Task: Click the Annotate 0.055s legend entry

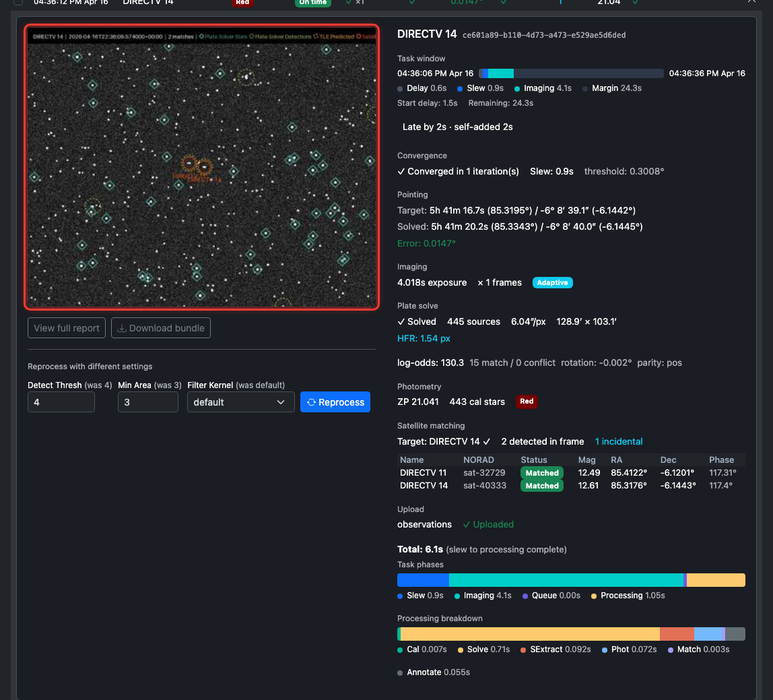Action: (x=434, y=672)
